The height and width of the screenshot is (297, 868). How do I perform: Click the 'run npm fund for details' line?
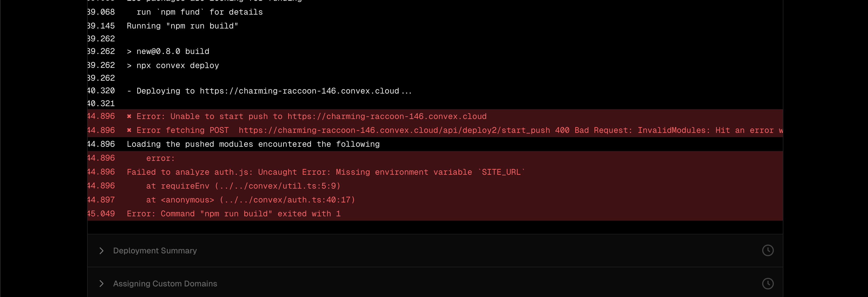435,12
